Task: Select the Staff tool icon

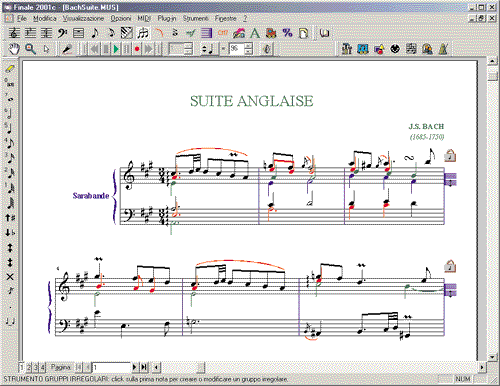Action: pyautogui.click(x=14, y=33)
